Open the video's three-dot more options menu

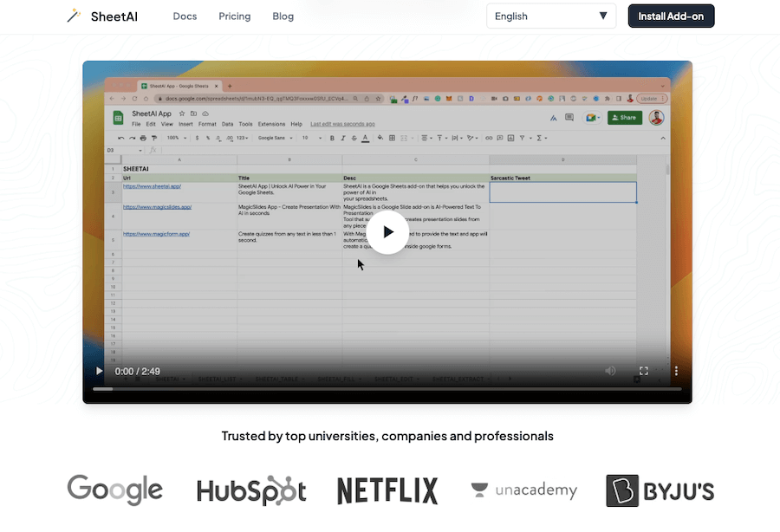pyautogui.click(x=676, y=371)
